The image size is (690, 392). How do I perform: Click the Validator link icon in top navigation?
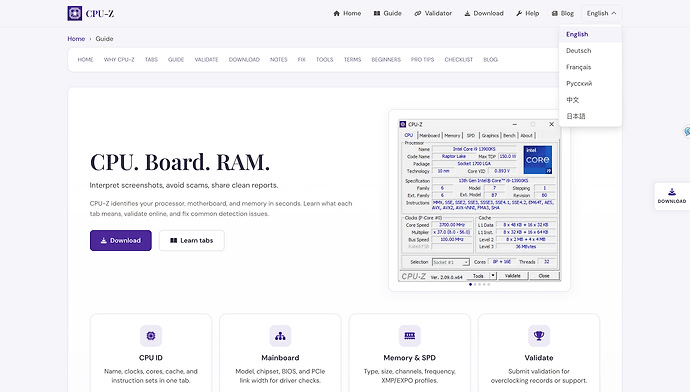(418, 13)
